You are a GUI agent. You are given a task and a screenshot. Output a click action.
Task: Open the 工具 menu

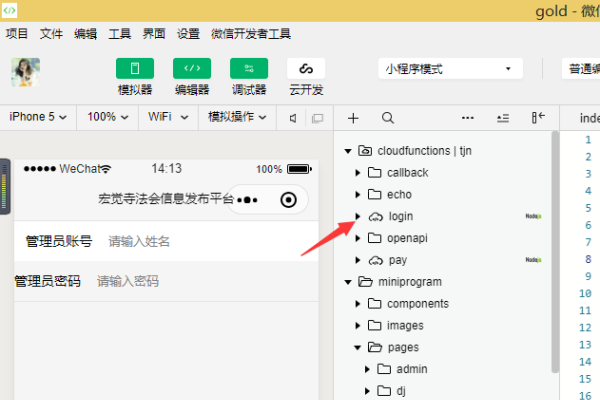click(x=120, y=34)
